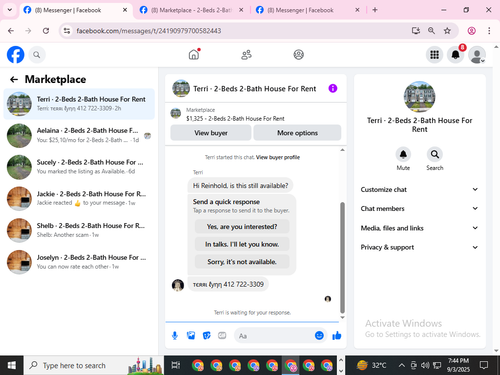
Task: Send quick reply 'In talks. I'll let you know.'
Action: pos(242,244)
